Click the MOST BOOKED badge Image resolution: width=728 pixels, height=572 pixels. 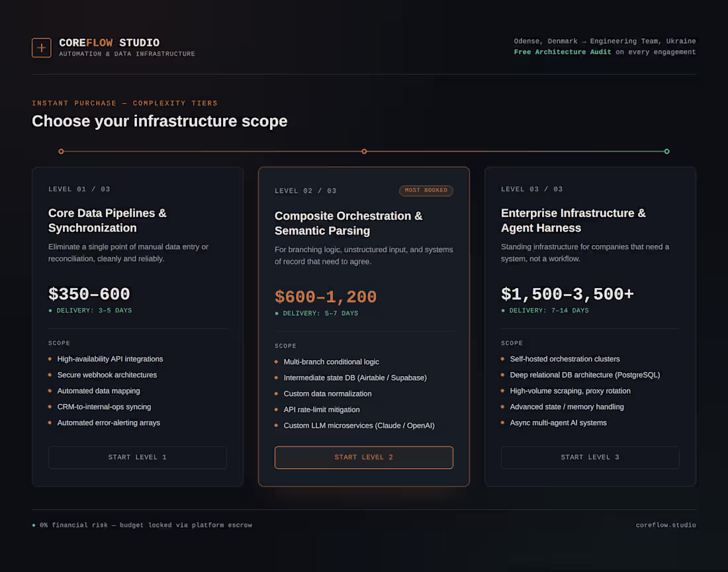(x=426, y=191)
